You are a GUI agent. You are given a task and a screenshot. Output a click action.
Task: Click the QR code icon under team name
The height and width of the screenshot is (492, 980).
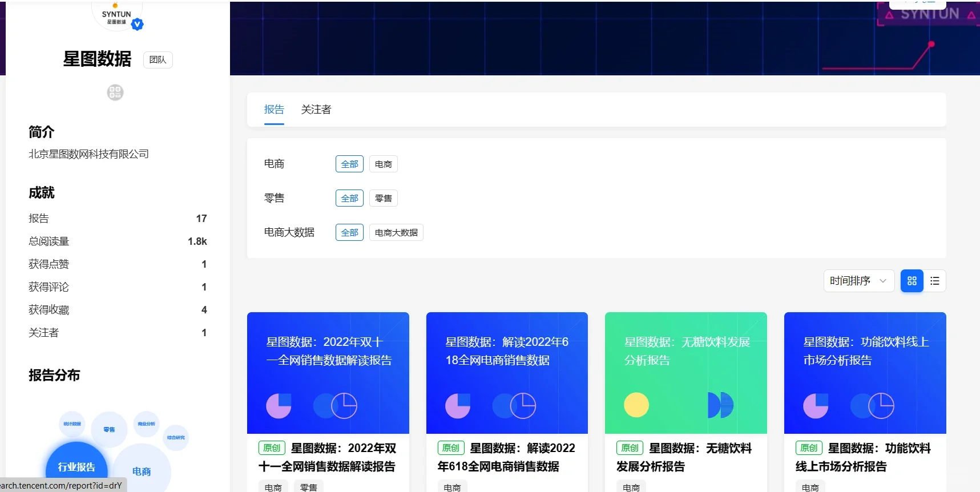tap(115, 92)
